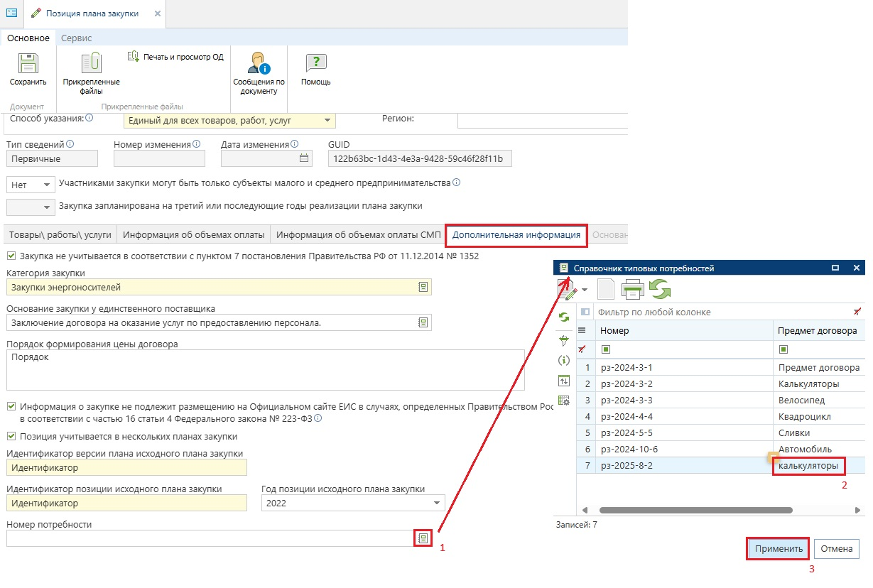Toggle column panel icon left of filter box
The height and width of the screenshot is (588, 873).
coord(585,312)
